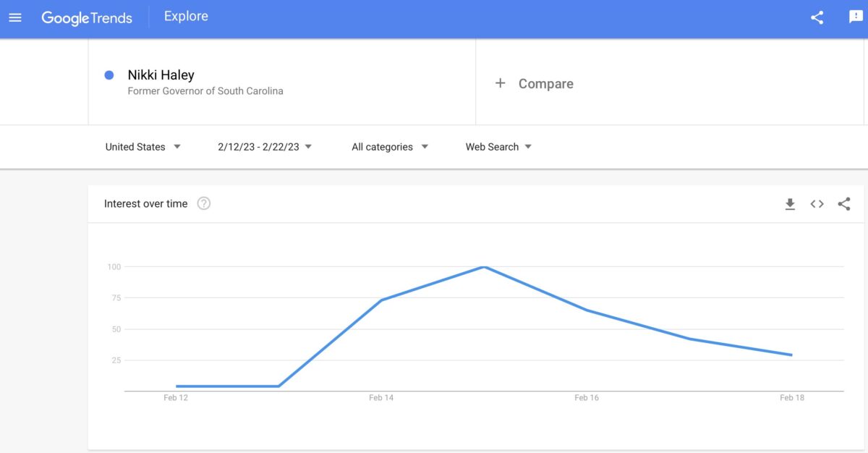Click the chart peak at Feb 15
The width and height of the screenshot is (868, 453).
[x=483, y=266]
